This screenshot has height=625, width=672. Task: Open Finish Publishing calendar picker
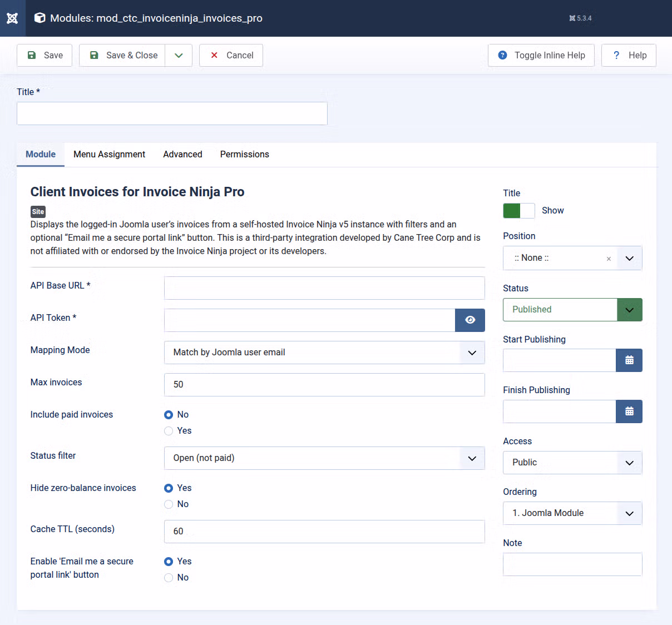tap(629, 411)
